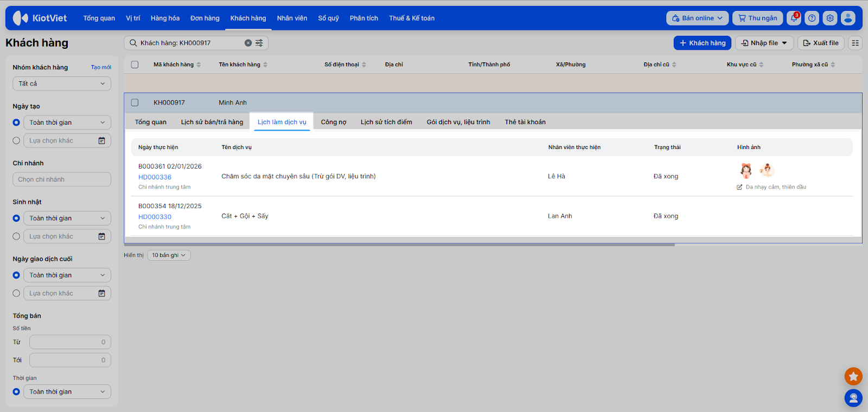Select Ngày giao dịch cuối 'Toàn thời gian' radio
Image resolution: width=868 pixels, height=412 pixels.
pyautogui.click(x=16, y=275)
